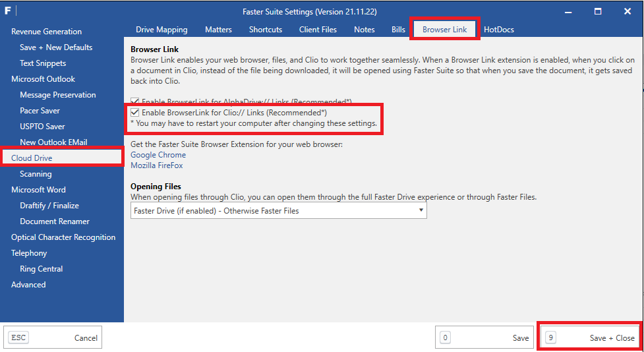644x352 pixels.
Task: Open USPTO Saver settings
Action: pyautogui.click(x=42, y=127)
